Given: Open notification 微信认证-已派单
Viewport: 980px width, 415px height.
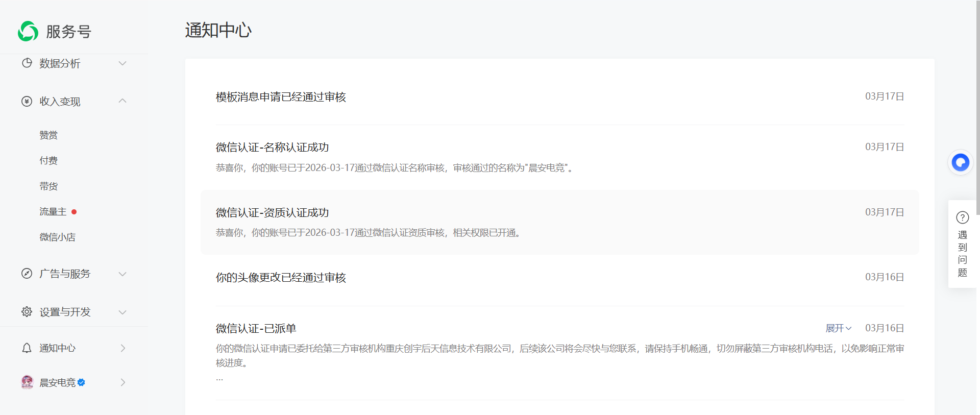Looking at the screenshot, I should point(256,329).
